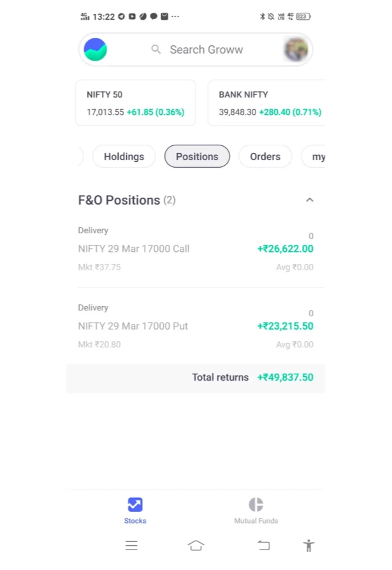Viewport: 392px width, 570px height.
Task: Tap the Total returns summary row
Action: [195, 377]
